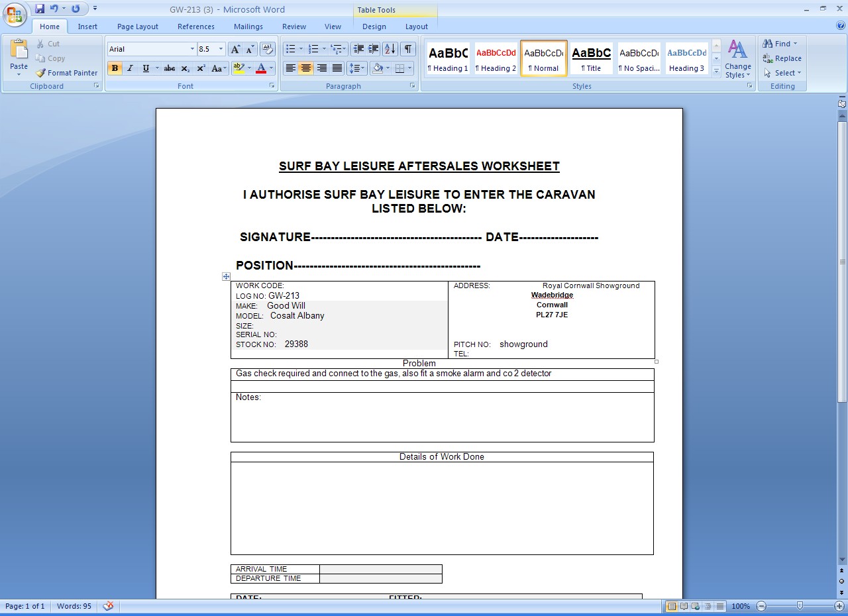The width and height of the screenshot is (848, 616).
Task: Open the line spacing dropdown
Action: (357, 68)
